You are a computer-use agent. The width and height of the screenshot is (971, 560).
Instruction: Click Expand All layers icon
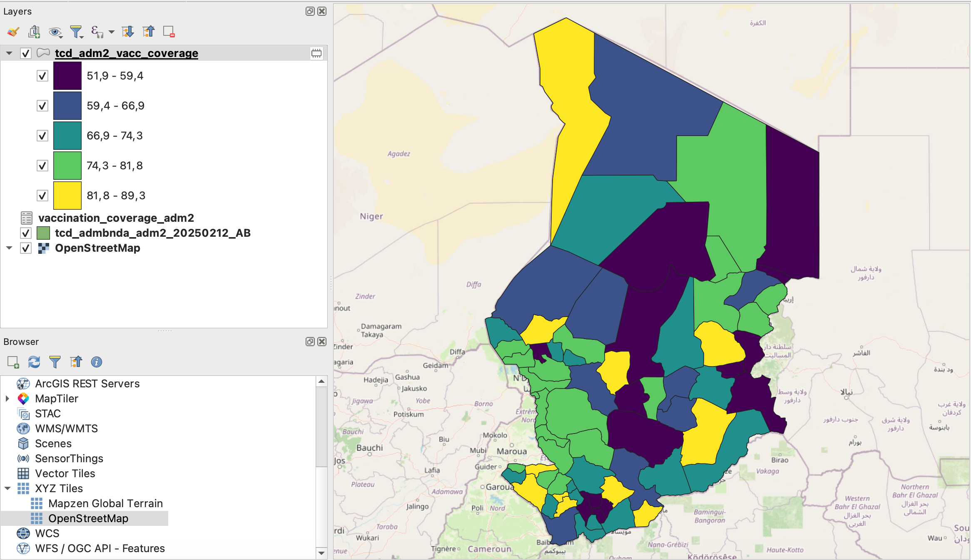coord(127,32)
